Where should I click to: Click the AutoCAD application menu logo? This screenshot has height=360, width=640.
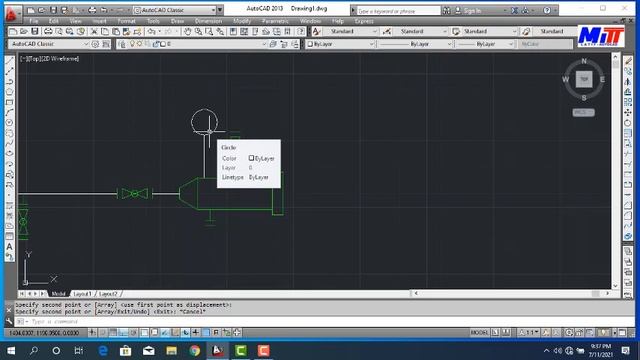(11, 13)
